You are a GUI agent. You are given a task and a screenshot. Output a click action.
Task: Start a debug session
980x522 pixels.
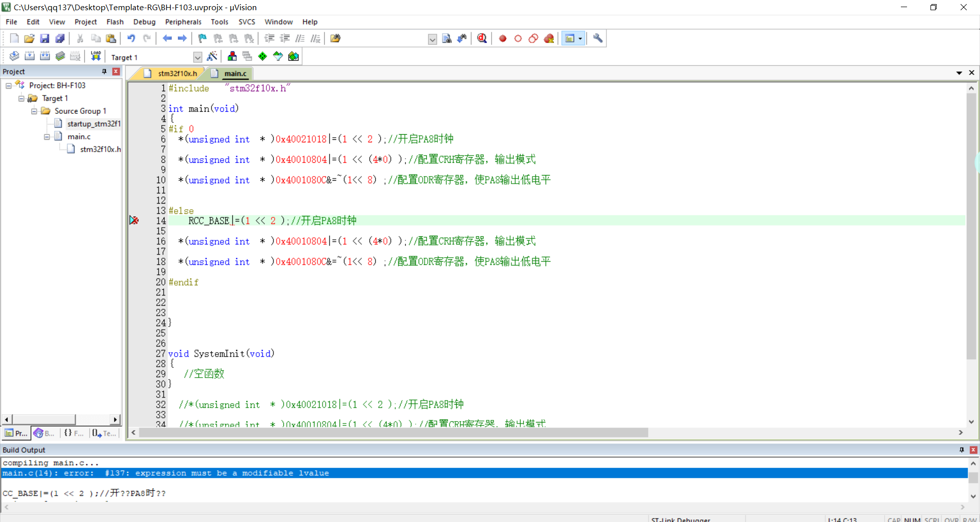482,38
